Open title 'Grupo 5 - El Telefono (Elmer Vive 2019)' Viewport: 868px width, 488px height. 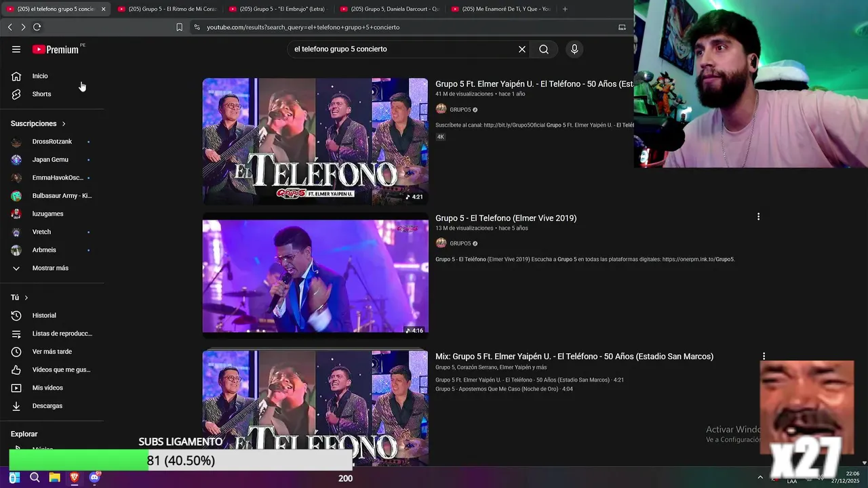click(506, 218)
